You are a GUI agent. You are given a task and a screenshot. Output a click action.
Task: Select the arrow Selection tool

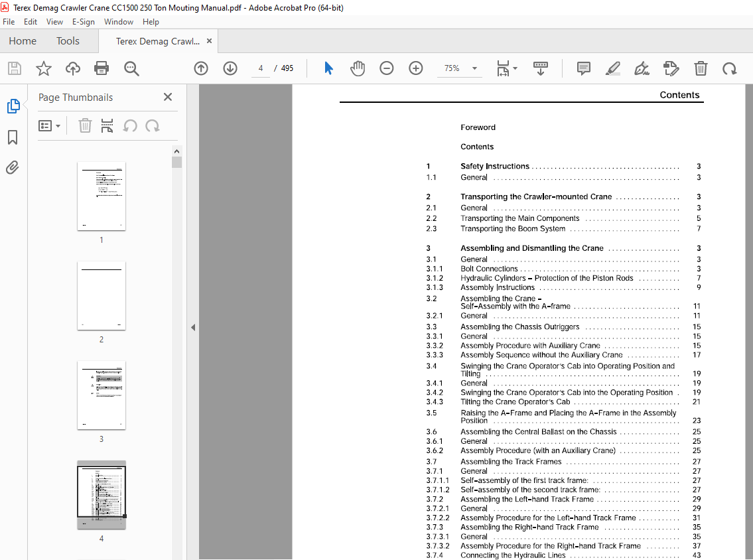click(x=328, y=68)
